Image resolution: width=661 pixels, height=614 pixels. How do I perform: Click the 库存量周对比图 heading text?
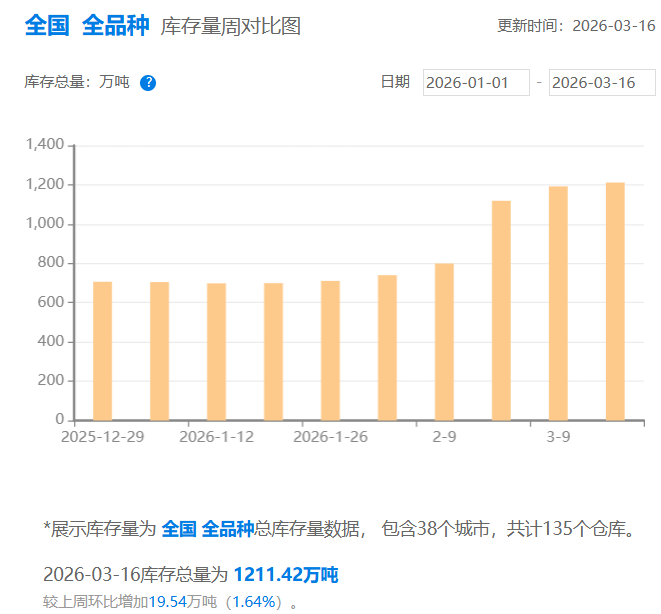point(231,27)
